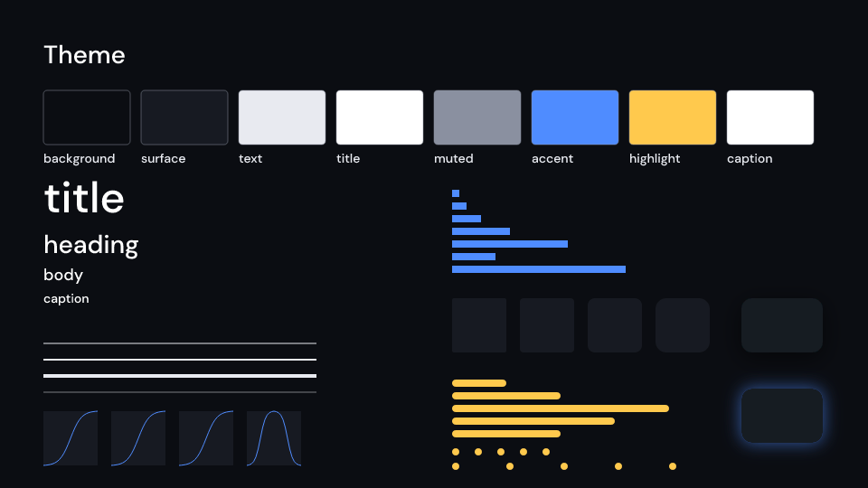Viewport: 868px width, 488px height.
Task: Click the "heading" typography sample
Action: [91, 245]
